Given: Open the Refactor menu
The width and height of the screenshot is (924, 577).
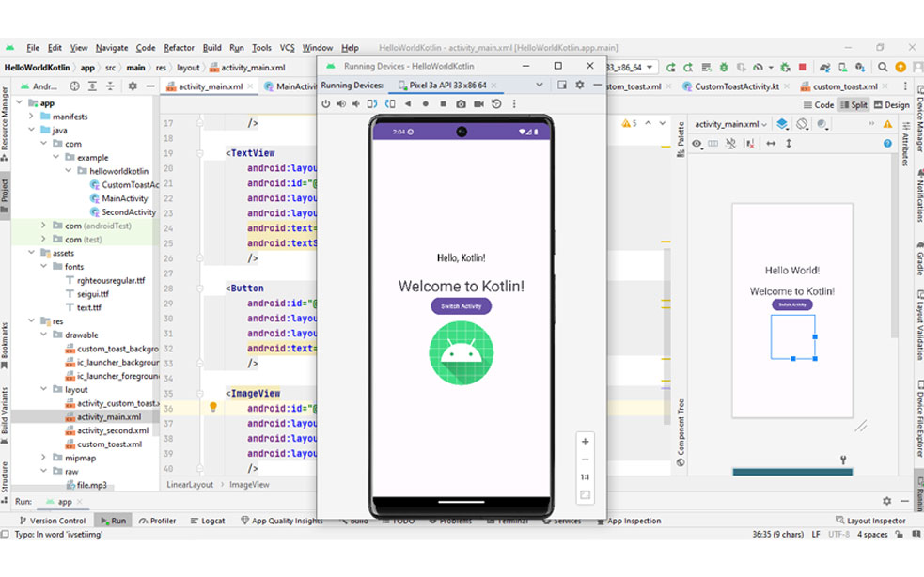Looking at the screenshot, I should (x=179, y=48).
